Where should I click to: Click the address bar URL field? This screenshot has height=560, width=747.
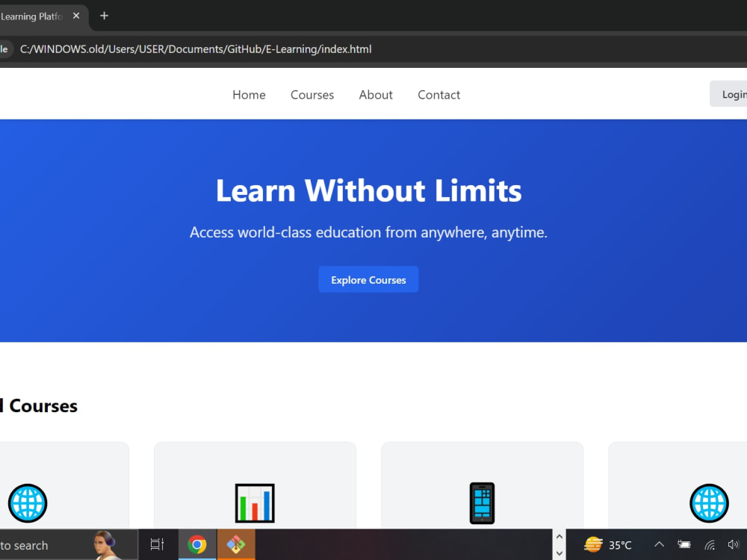click(x=195, y=49)
